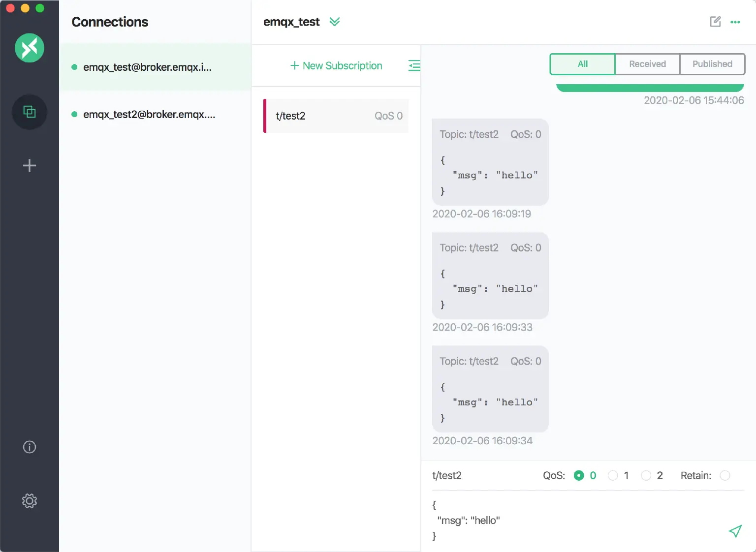This screenshot has height=552, width=756.
Task: Show All messages tab
Action: tap(583, 64)
